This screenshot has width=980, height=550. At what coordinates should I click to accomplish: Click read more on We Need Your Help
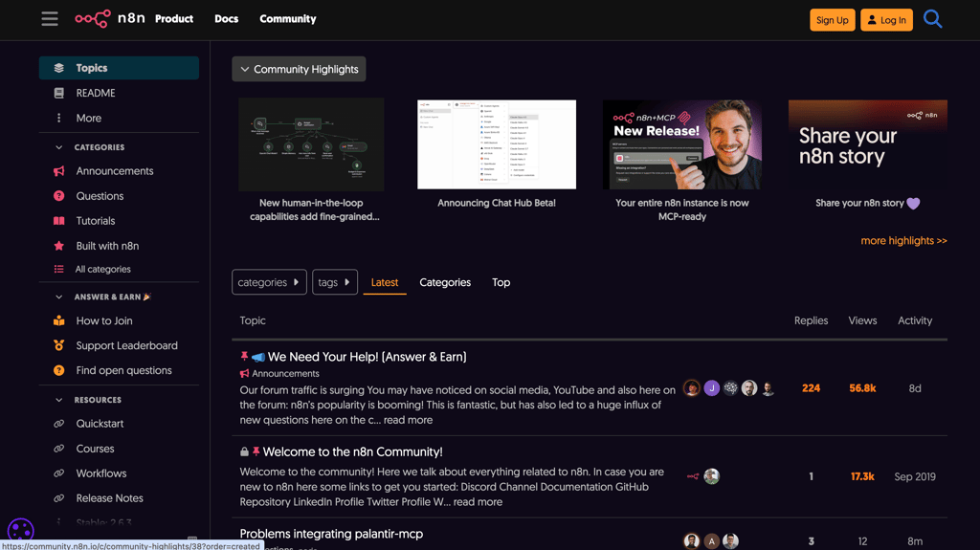tap(408, 420)
